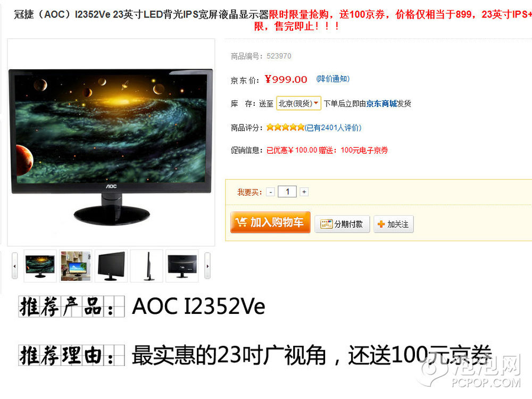Viewport: 532px width, 399px height.
Task: Decrease purchase quantity with minus button
Action: (x=270, y=192)
